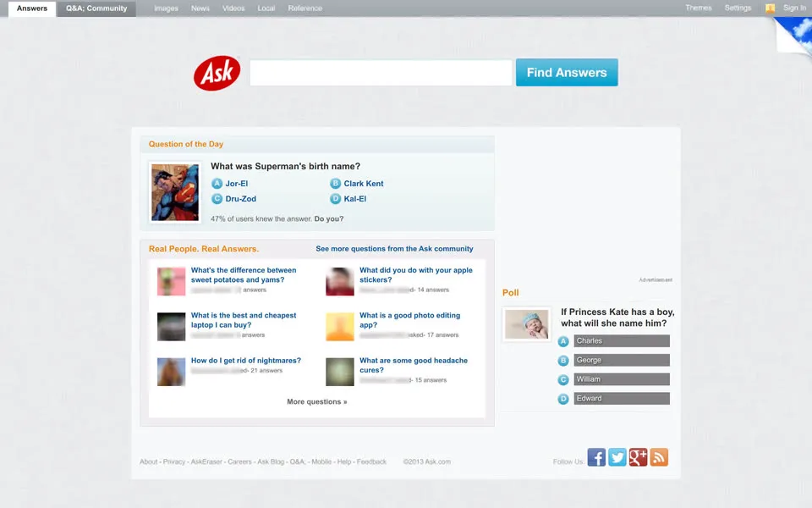This screenshot has height=508, width=812.
Task: Switch to Q&A Community tab
Action: [x=96, y=8]
